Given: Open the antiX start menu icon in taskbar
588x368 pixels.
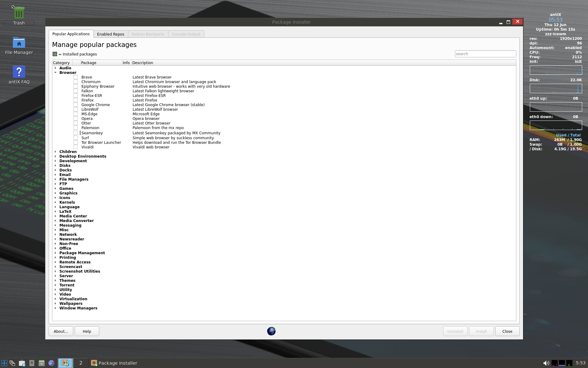Looking at the screenshot, I should (x=4, y=363).
